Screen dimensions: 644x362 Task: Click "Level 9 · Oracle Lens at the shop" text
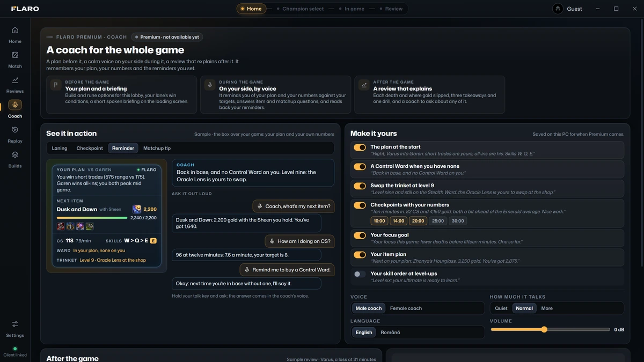[x=113, y=260]
